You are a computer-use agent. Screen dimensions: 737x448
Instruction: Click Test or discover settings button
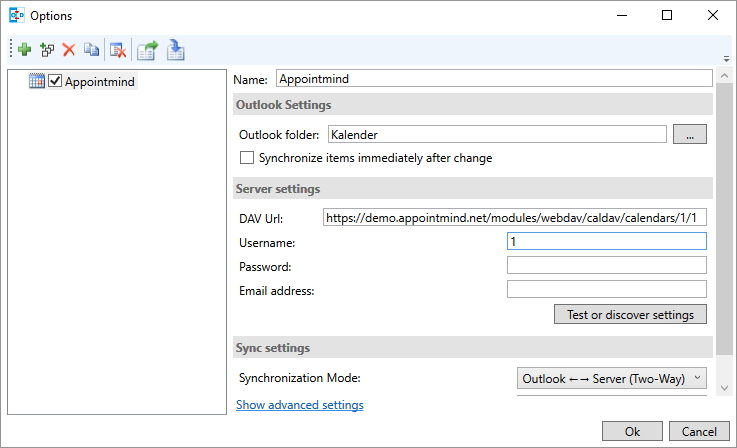(630, 314)
